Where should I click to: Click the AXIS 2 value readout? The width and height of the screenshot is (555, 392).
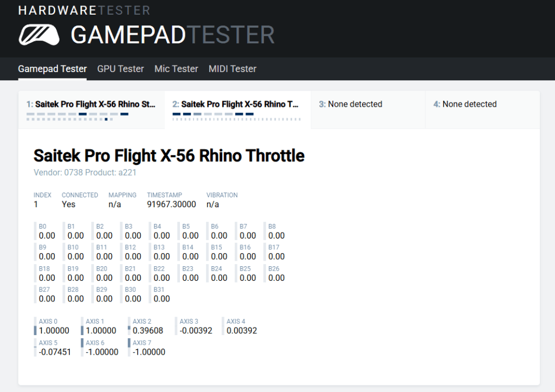[x=148, y=331]
